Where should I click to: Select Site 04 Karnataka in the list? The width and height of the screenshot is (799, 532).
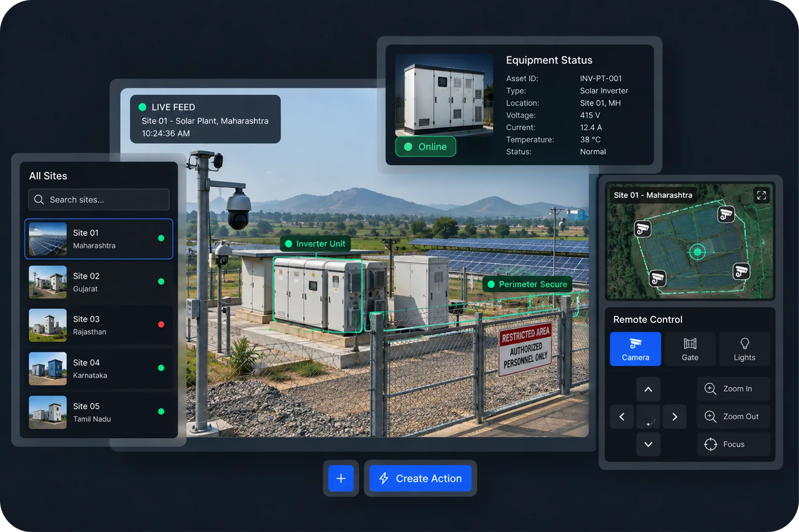(x=99, y=369)
